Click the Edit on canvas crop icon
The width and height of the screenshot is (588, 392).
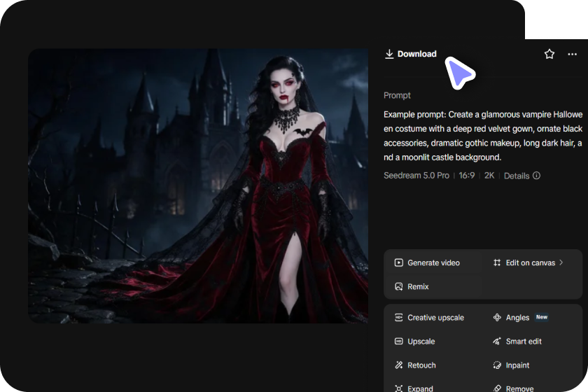pyautogui.click(x=497, y=262)
